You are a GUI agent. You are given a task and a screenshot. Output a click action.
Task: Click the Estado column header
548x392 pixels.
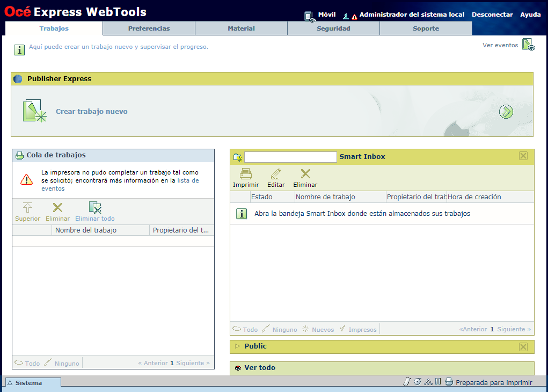(x=273, y=197)
